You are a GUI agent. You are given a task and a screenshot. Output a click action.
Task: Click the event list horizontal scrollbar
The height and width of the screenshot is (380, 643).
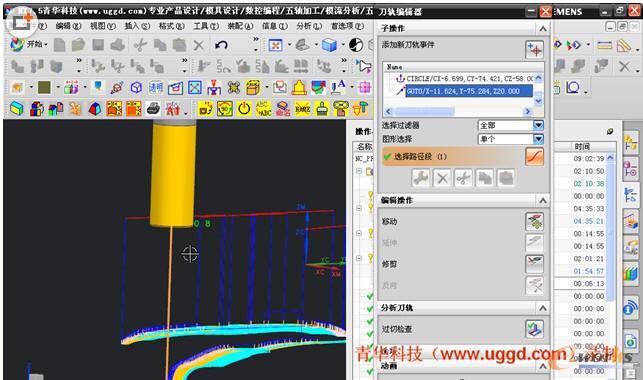pos(458,111)
